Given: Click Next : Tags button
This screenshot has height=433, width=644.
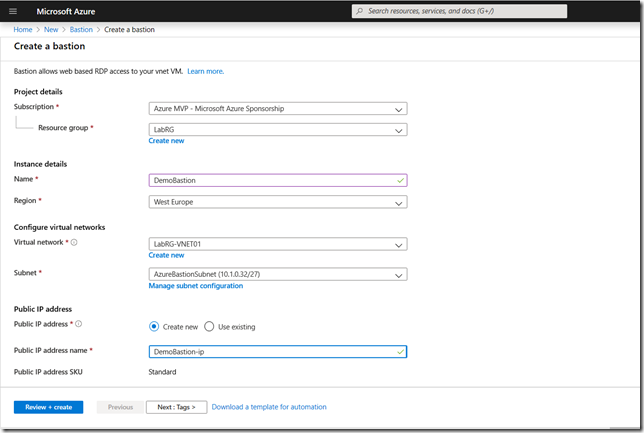Looking at the screenshot, I should tap(177, 407).
